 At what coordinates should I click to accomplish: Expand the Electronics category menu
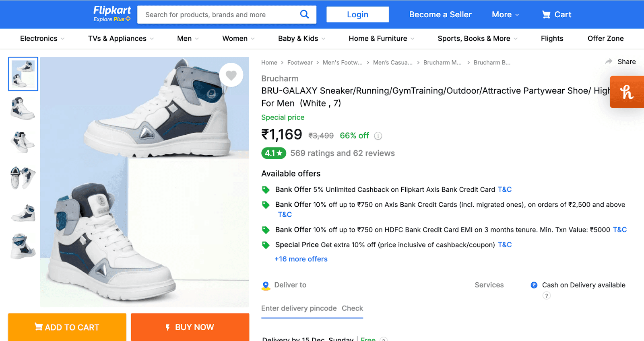pyautogui.click(x=41, y=38)
